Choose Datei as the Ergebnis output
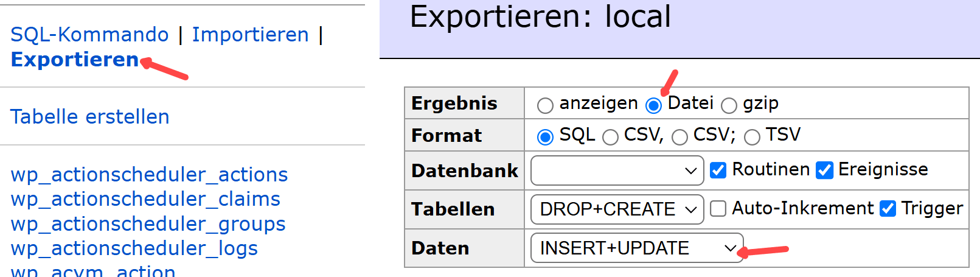The height and width of the screenshot is (277, 980). pyautogui.click(x=654, y=106)
